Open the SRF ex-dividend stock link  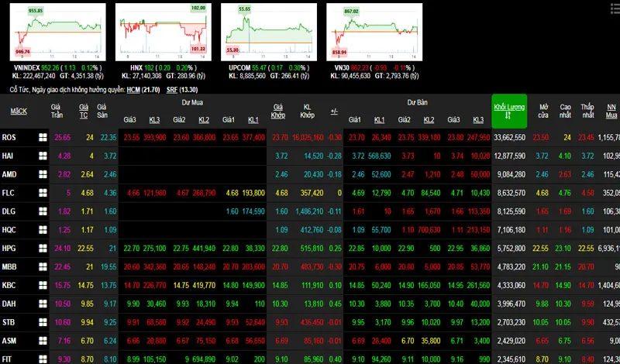point(172,90)
